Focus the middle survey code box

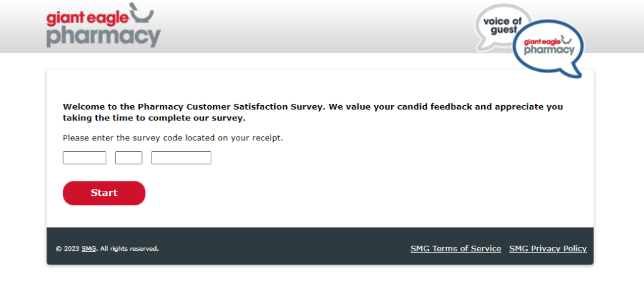tap(128, 158)
